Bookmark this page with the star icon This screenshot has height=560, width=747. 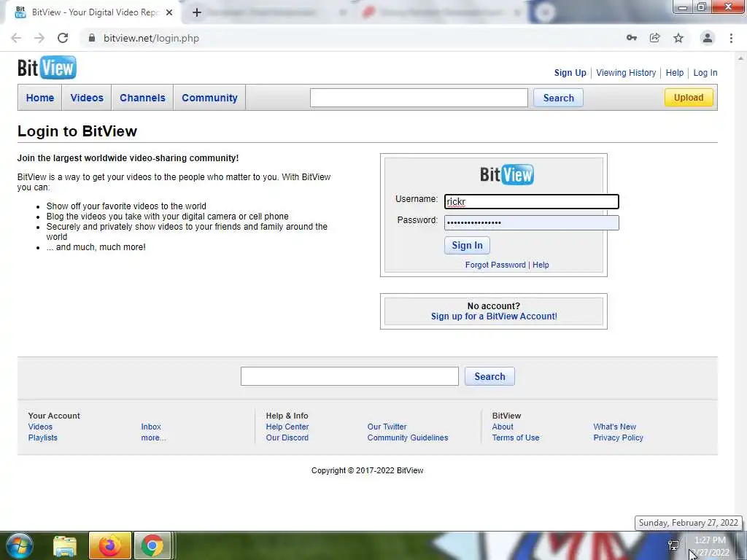tap(678, 38)
